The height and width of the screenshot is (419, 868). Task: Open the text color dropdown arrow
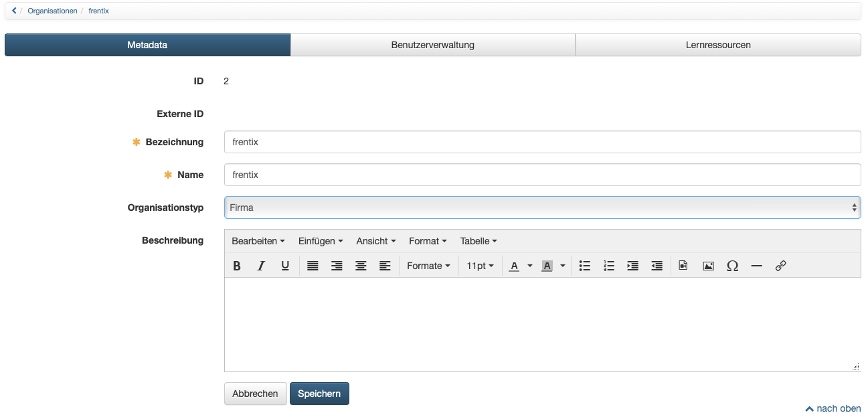pos(530,266)
